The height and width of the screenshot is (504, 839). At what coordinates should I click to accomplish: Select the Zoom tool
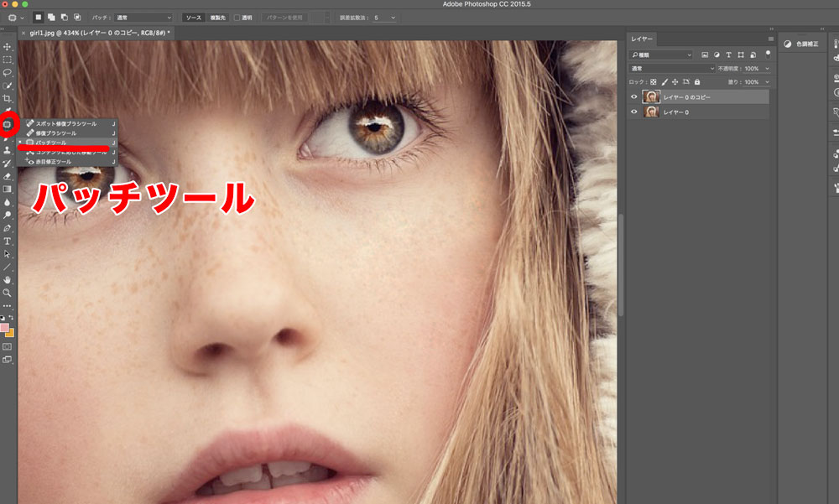[x=7, y=293]
